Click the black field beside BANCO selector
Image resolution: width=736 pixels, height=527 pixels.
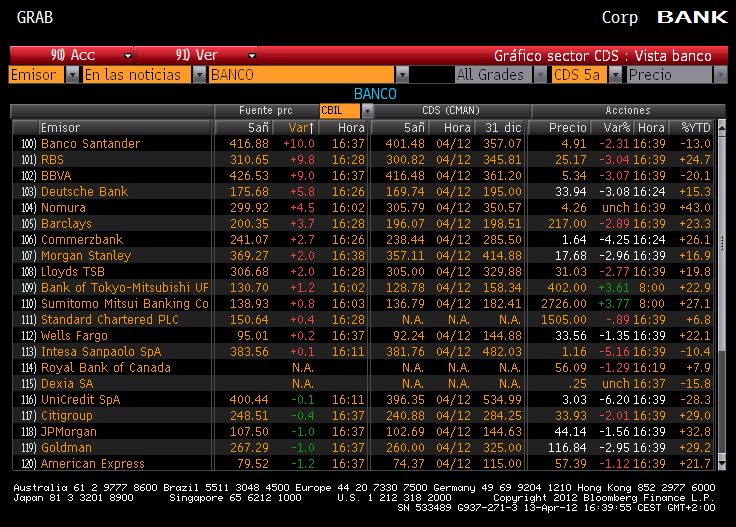[x=431, y=75]
